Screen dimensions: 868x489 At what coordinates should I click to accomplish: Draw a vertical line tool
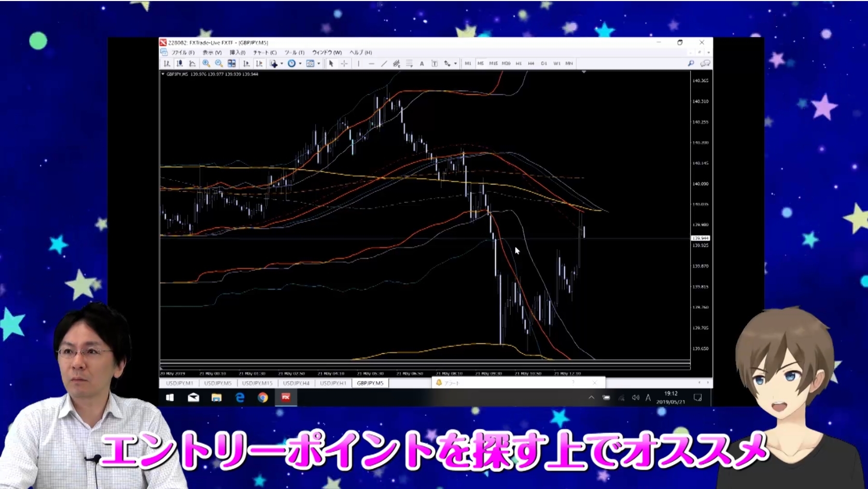coord(358,63)
